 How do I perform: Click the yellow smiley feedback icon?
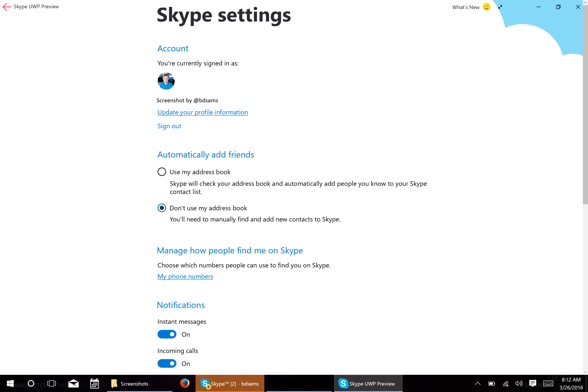pos(486,7)
